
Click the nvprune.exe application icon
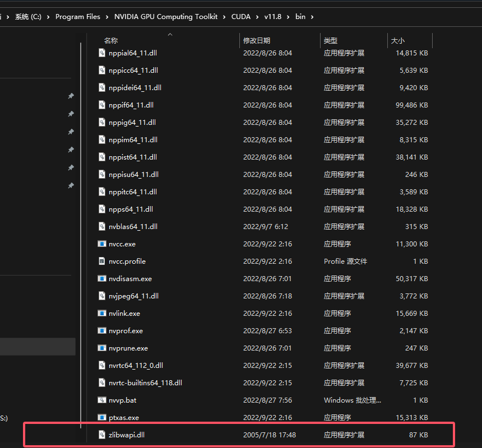tap(102, 348)
